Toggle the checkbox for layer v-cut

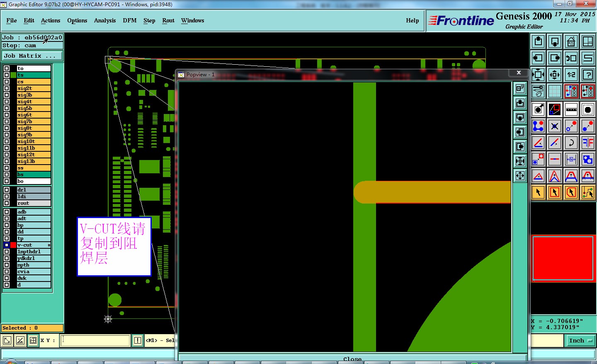[x=7, y=245]
